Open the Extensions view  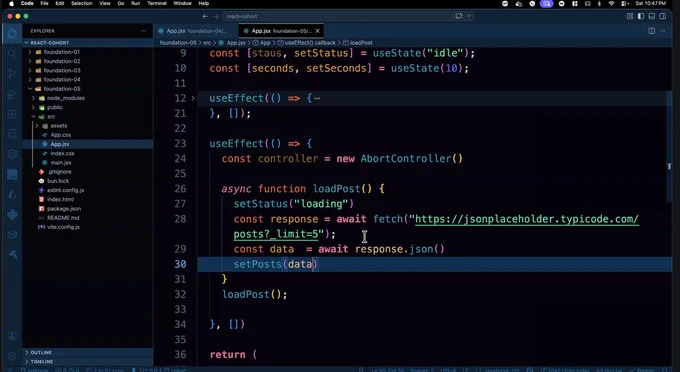(x=12, y=114)
